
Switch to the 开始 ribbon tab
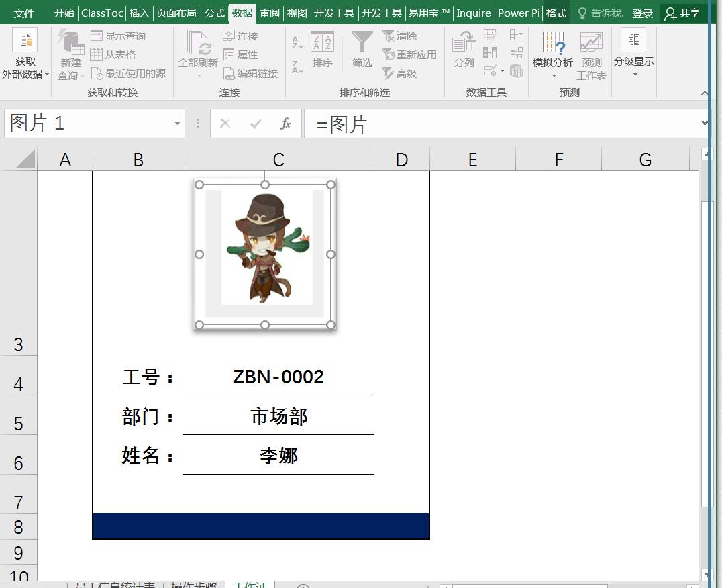64,13
